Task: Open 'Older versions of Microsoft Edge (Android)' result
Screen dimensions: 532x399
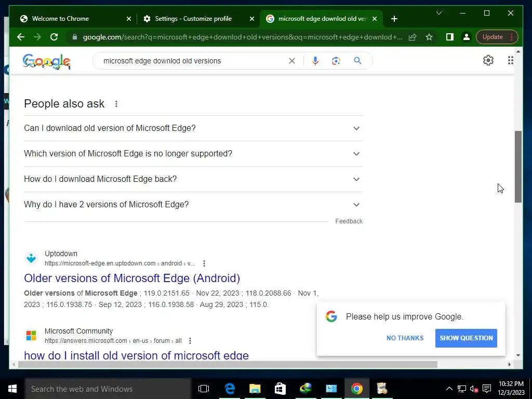Action: 132,278
